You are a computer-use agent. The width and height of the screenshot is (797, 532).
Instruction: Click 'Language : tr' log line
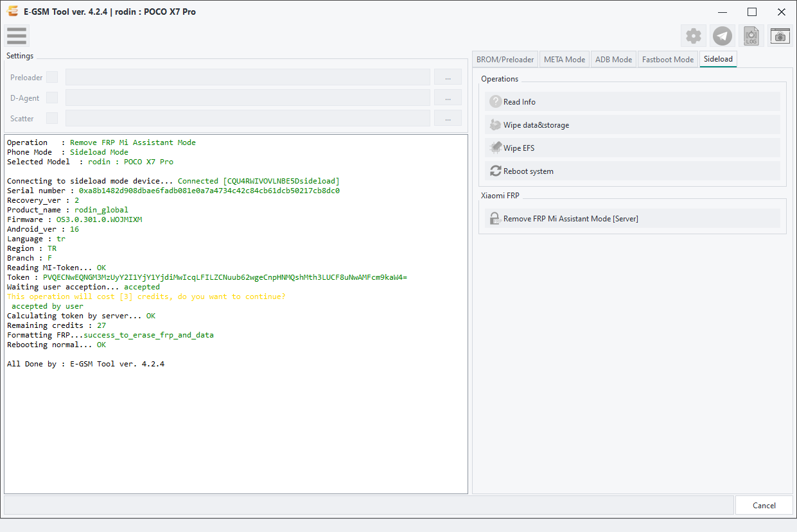[36, 239]
